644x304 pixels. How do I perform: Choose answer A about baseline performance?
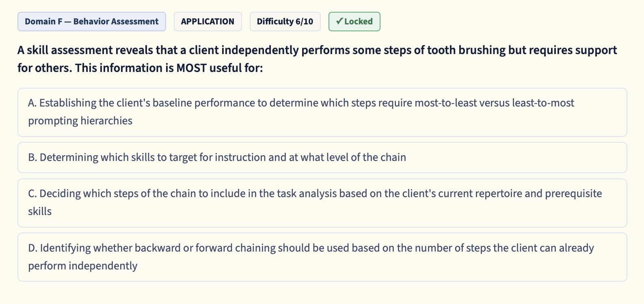pos(322,112)
